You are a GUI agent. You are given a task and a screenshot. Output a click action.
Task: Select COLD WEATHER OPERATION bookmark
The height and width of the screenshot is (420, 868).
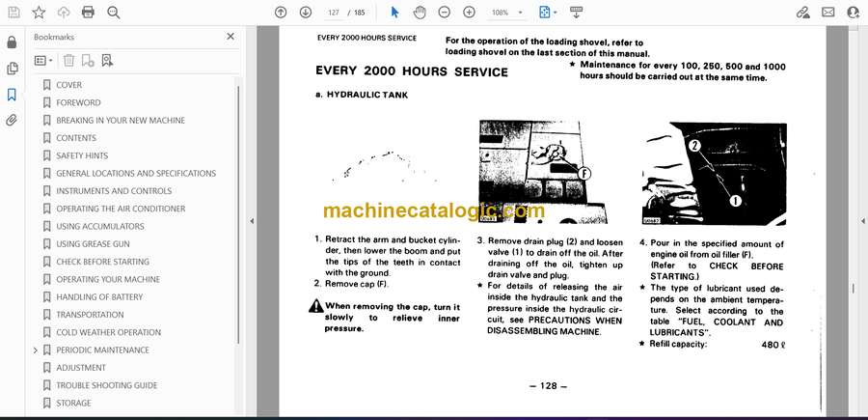108,332
